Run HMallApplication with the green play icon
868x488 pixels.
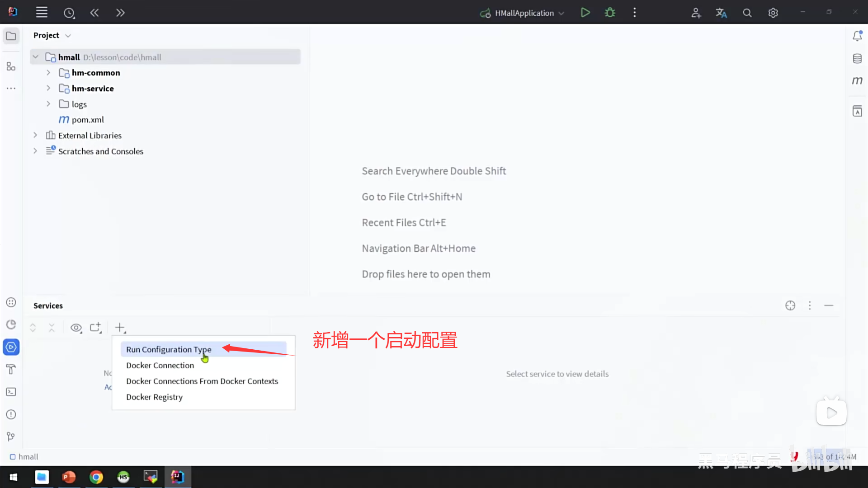[585, 12]
